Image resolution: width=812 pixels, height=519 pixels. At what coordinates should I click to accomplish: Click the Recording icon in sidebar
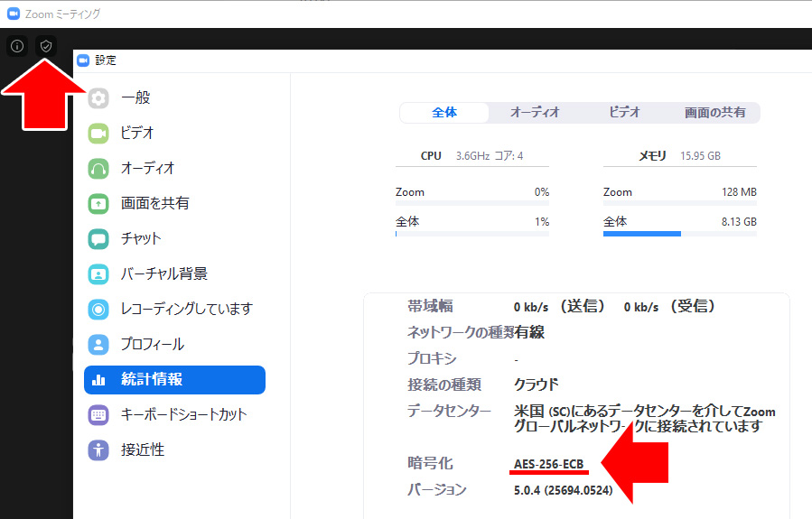(98, 310)
